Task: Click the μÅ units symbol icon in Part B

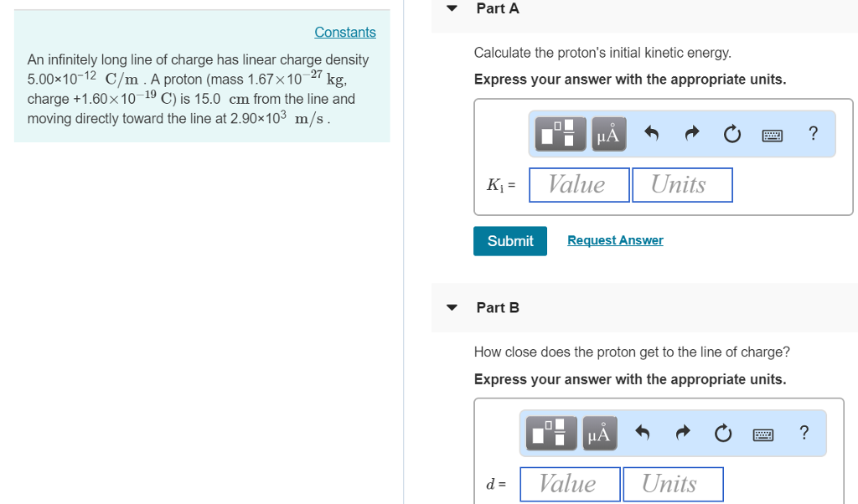Action: pos(599,433)
